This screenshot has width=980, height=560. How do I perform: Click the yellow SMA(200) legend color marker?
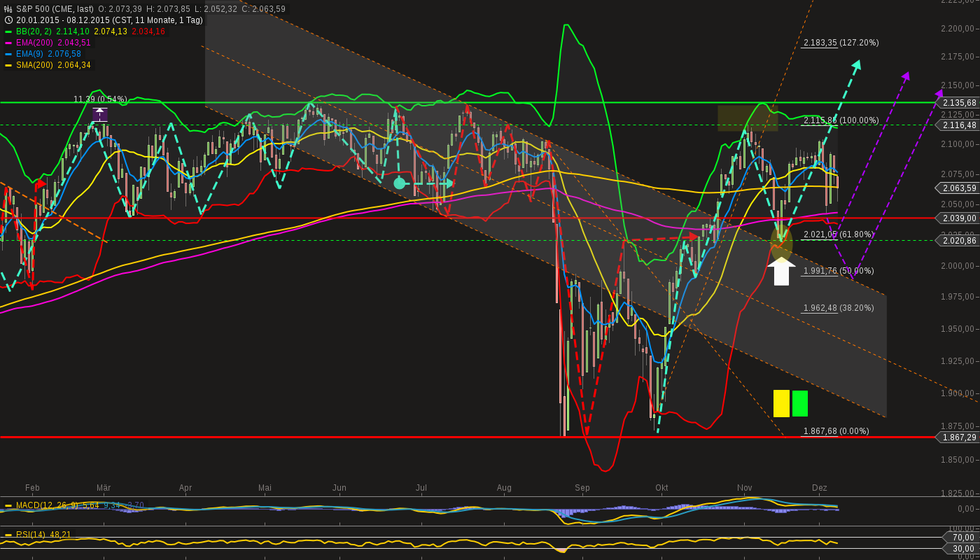pyautogui.click(x=8, y=65)
